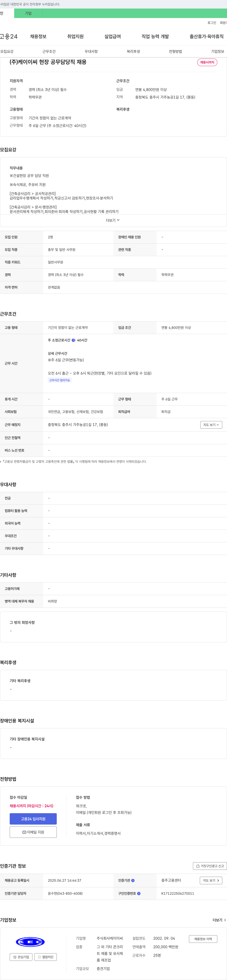Click the 등록일시 2025.06.27 16:44:37 value

65,880
